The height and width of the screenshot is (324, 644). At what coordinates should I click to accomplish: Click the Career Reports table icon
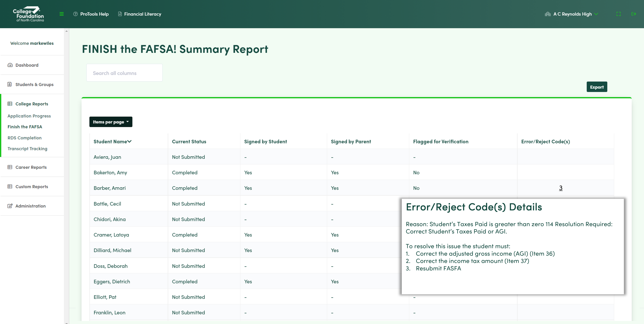(10, 167)
